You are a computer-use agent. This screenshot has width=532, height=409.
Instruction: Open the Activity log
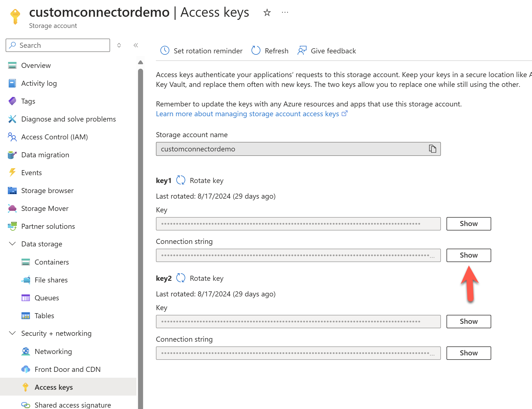point(39,83)
